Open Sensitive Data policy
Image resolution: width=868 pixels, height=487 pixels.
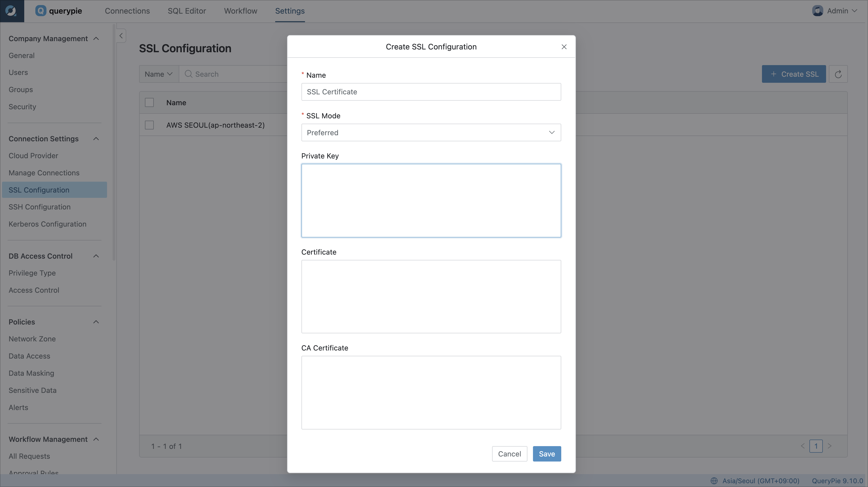click(x=32, y=390)
